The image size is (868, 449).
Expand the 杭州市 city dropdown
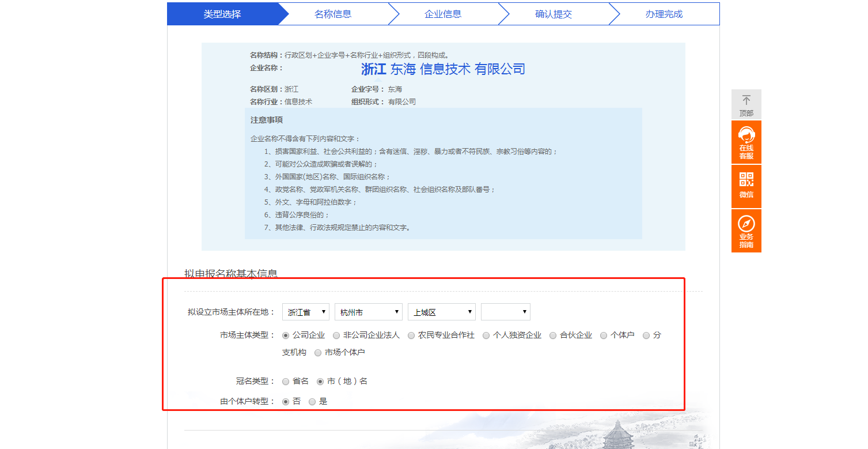click(x=368, y=312)
